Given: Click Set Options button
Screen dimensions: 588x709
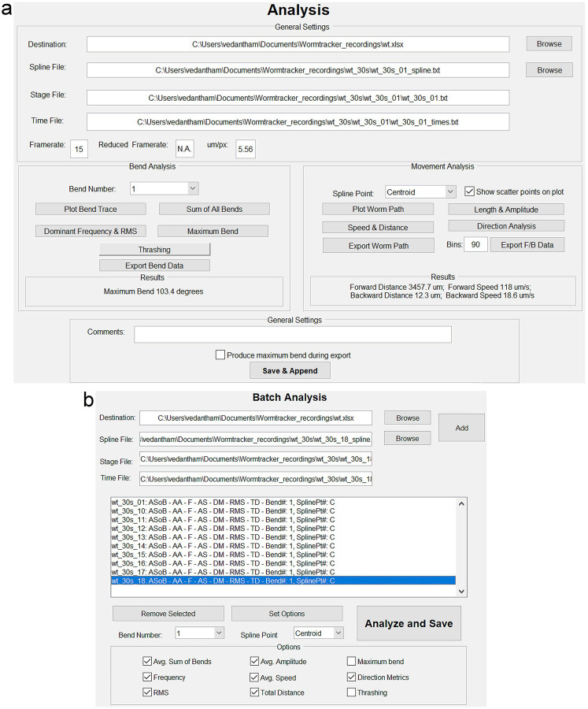Looking at the screenshot, I should point(287,614).
